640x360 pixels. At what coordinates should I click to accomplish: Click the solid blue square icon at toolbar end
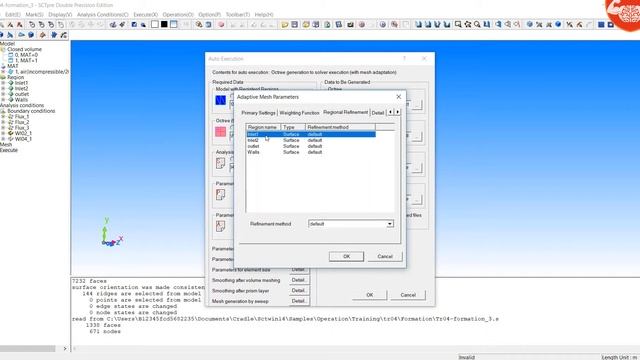point(601,24)
